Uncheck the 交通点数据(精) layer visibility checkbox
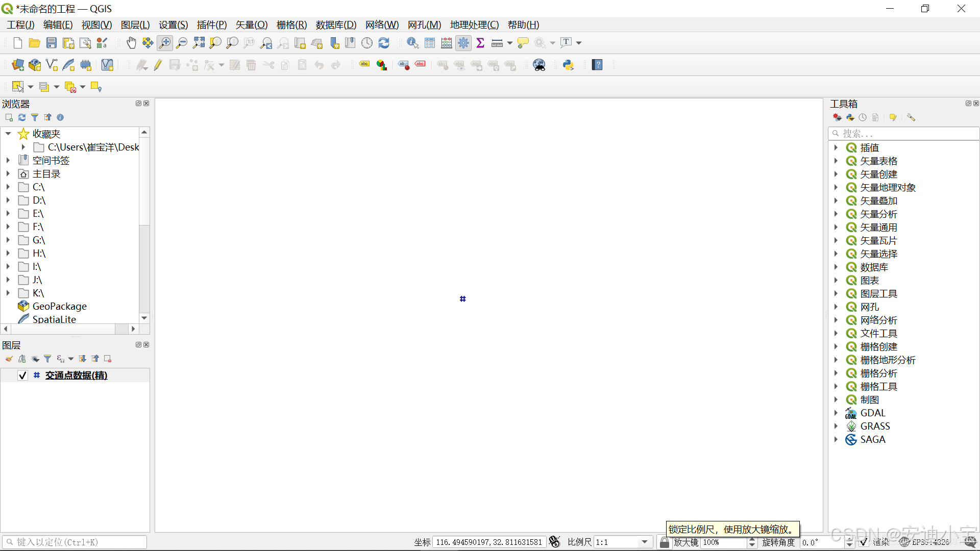This screenshot has height=551, width=980. coord(22,375)
